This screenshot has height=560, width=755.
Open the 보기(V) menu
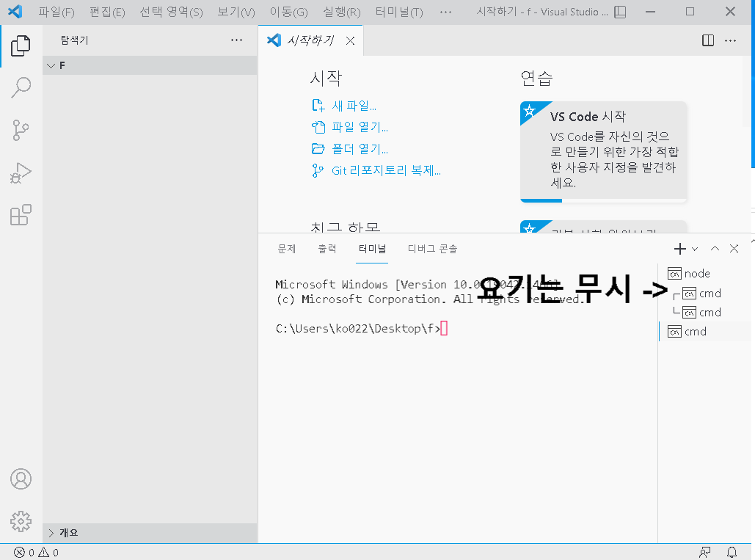point(236,12)
